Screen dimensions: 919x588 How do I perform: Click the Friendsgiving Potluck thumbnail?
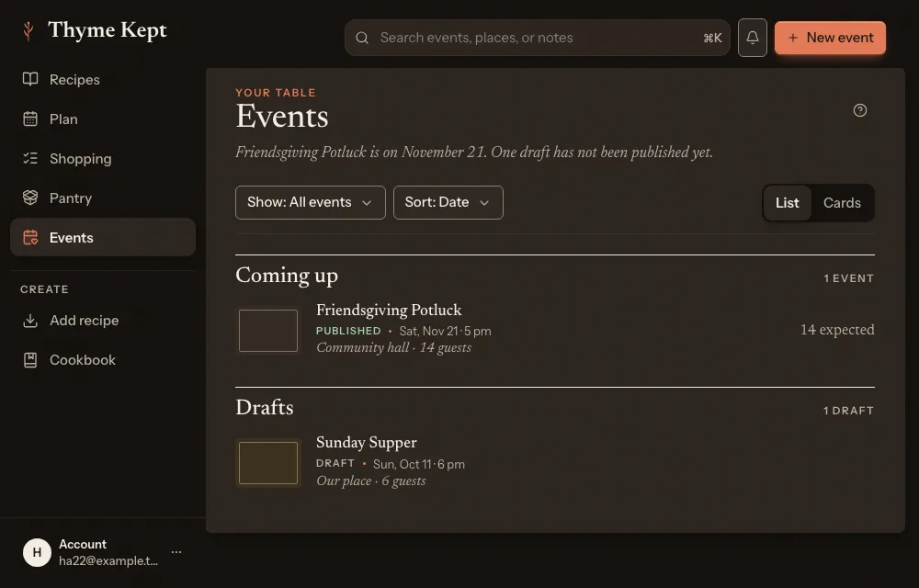[268, 331]
